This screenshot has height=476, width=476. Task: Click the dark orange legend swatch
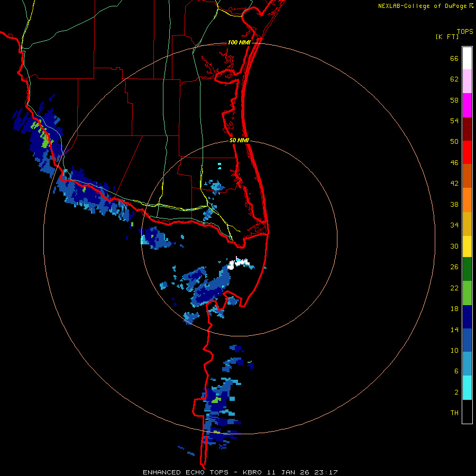coord(467,176)
